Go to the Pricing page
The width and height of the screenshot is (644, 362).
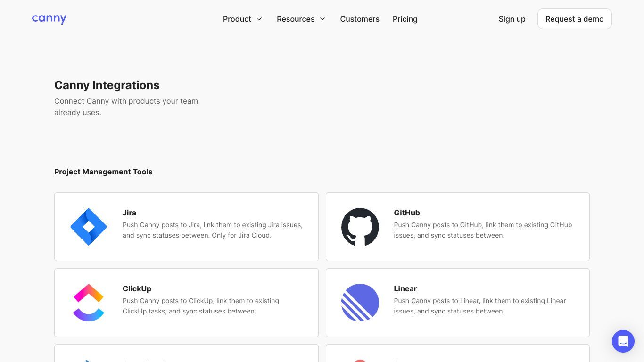pyautogui.click(x=405, y=19)
